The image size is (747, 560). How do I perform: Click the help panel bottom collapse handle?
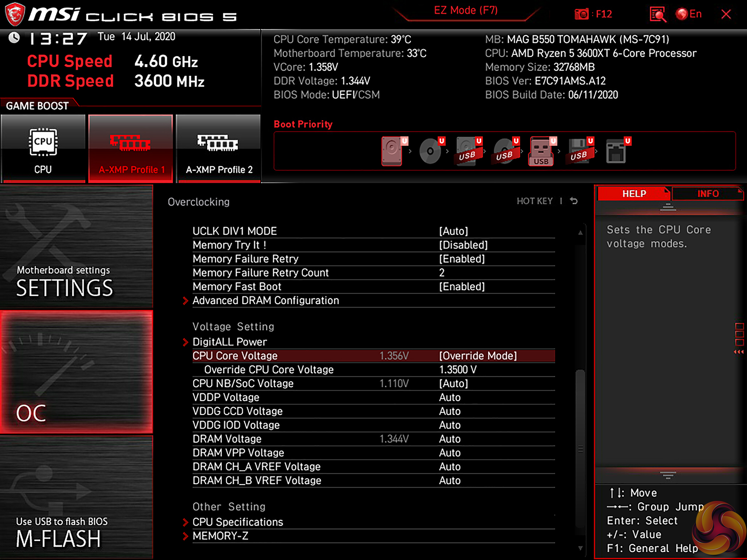coord(668,475)
